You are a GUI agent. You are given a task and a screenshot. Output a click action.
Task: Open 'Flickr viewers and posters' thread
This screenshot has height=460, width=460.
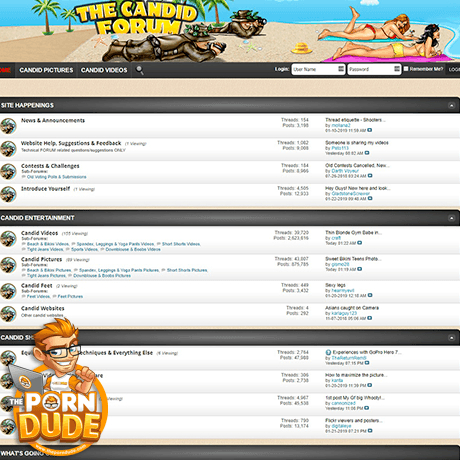pyautogui.click(x=353, y=420)
